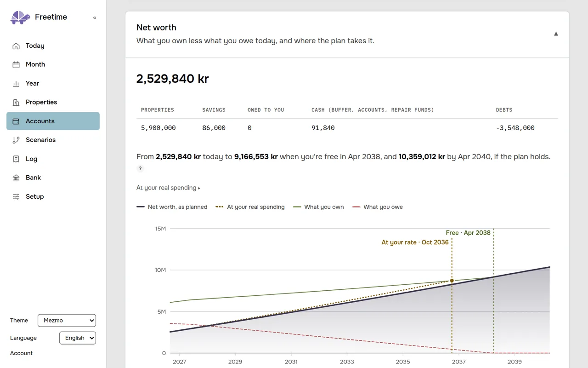Open the Today home icon

tap(16, 46)
